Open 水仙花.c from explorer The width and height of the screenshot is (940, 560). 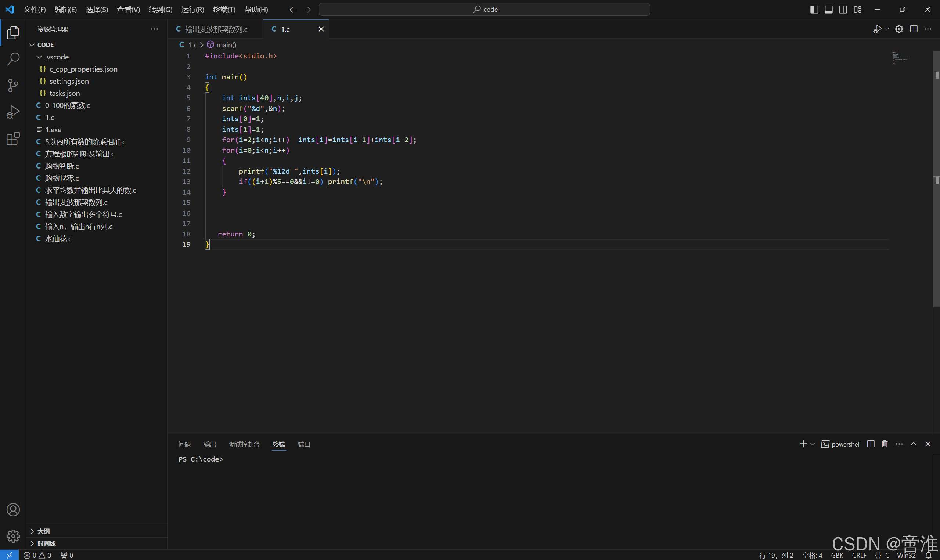[58, 238]
